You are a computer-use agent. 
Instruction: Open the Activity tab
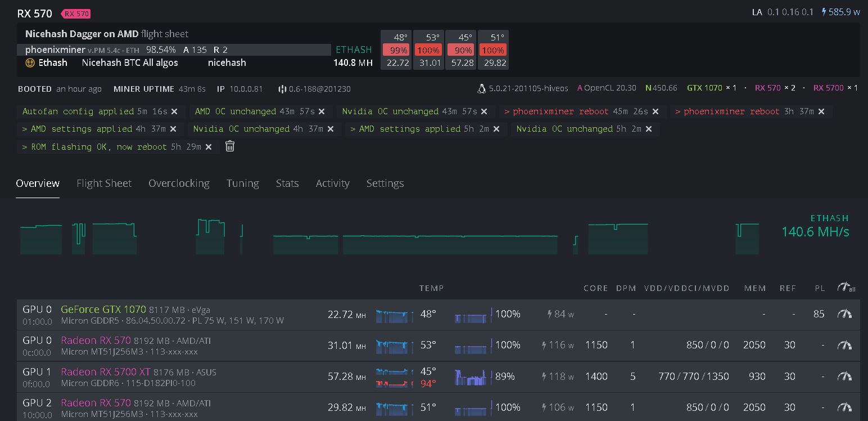point(333,183)
